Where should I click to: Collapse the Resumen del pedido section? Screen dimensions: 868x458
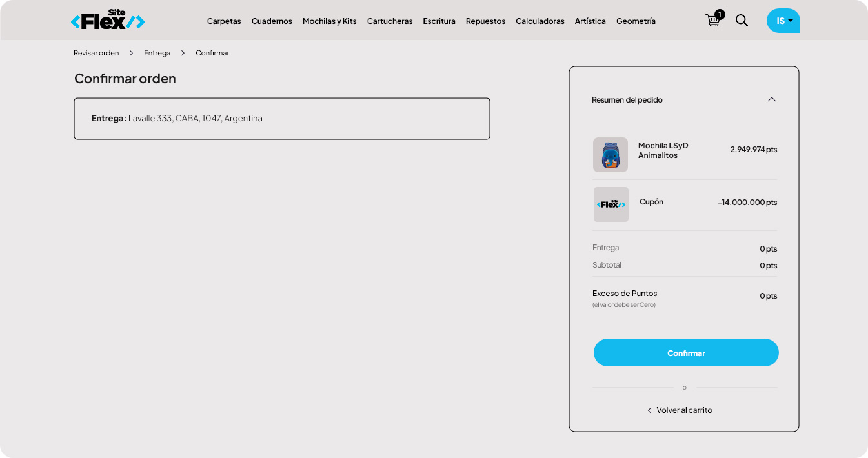point(771,100)
